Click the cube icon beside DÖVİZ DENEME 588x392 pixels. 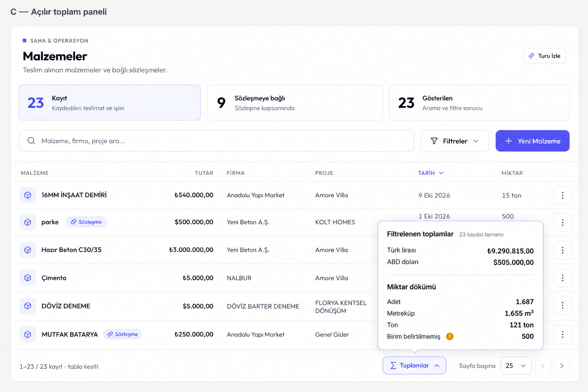tap(28, 306)
